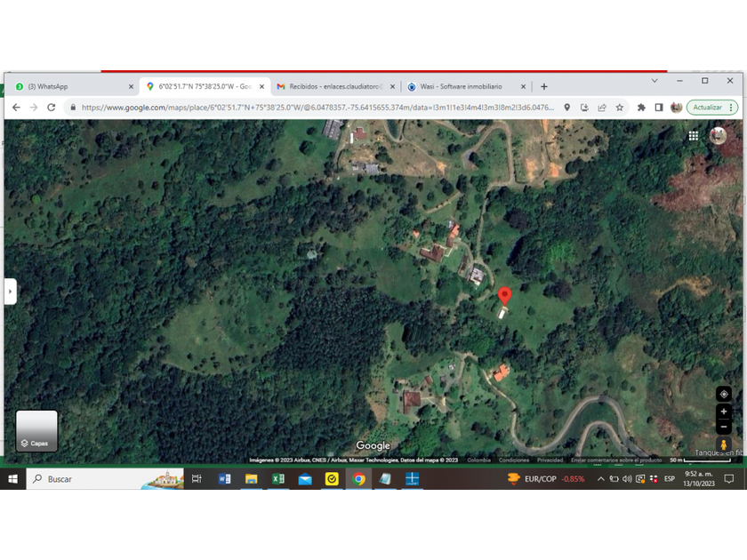The width and height of the screenshot is (747, 560).
Task: Close the WhatsApp tab
Action: click(131, 87)
